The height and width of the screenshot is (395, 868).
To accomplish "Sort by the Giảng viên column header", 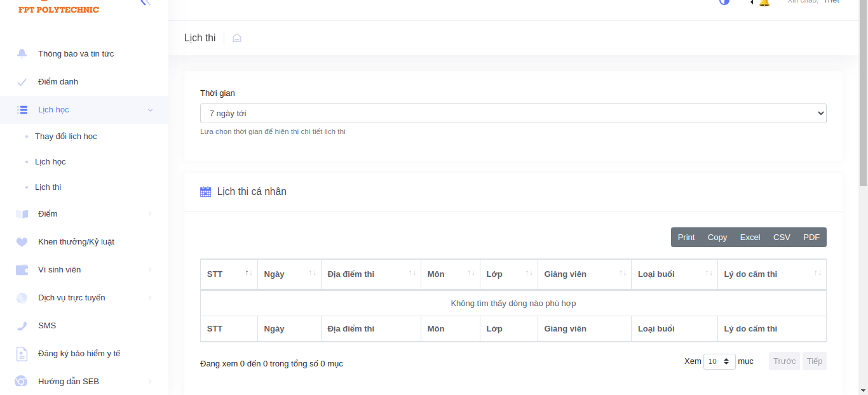I will click(585, 274).
